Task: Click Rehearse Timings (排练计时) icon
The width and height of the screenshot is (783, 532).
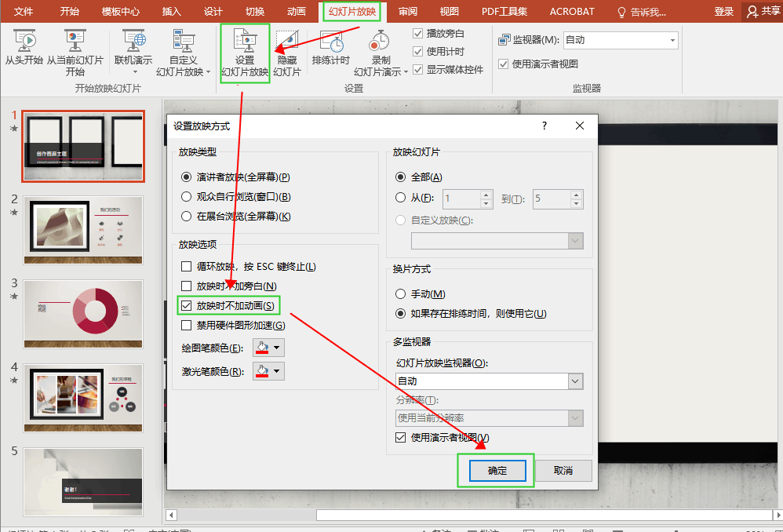Action: pos(331,42)
